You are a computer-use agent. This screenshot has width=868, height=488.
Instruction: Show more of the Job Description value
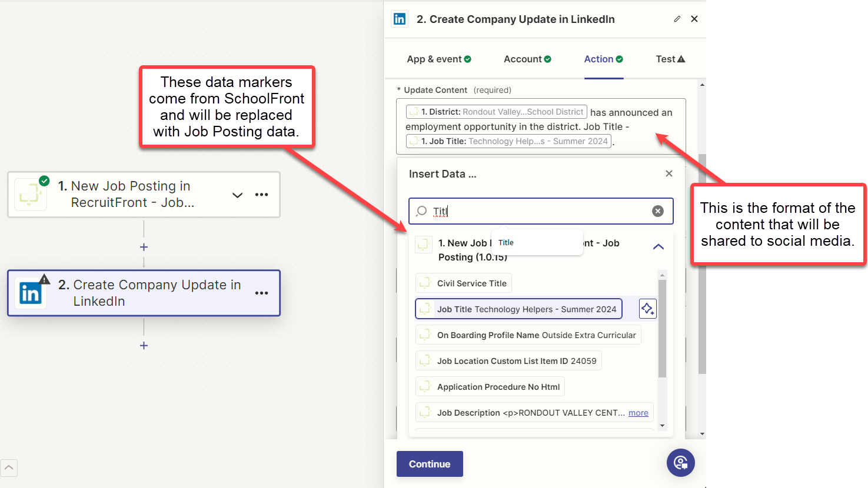click(x=638, y=413)
